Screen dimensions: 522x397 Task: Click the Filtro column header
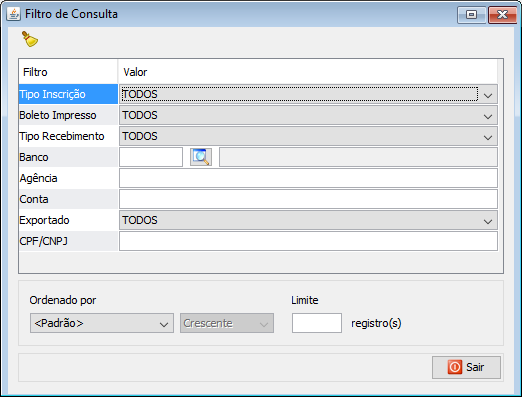coord(68,72)
